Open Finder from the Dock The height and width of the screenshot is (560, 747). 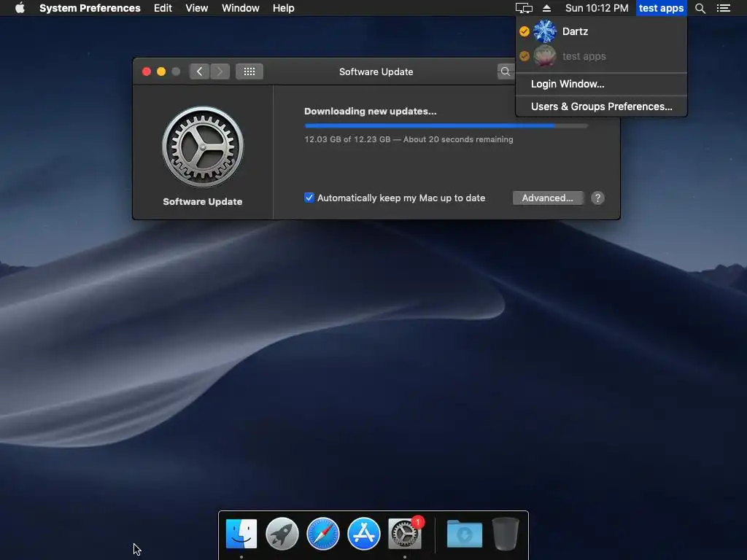[x=241, y=534]
